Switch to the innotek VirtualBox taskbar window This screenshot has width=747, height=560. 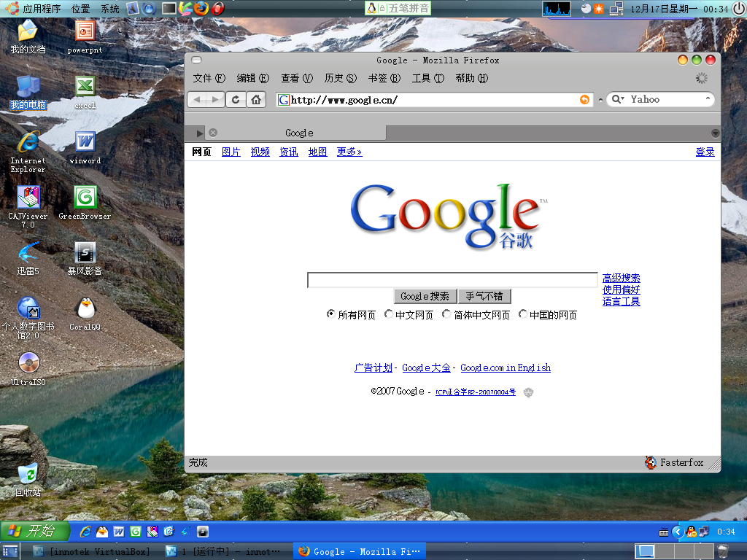click(93, 551)
